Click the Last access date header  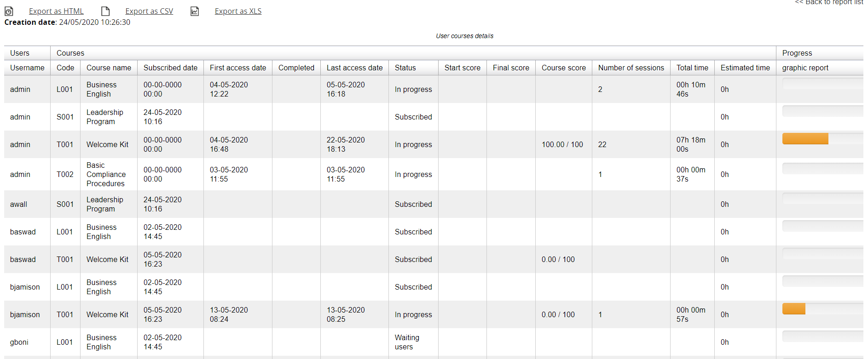coord(354,68)
